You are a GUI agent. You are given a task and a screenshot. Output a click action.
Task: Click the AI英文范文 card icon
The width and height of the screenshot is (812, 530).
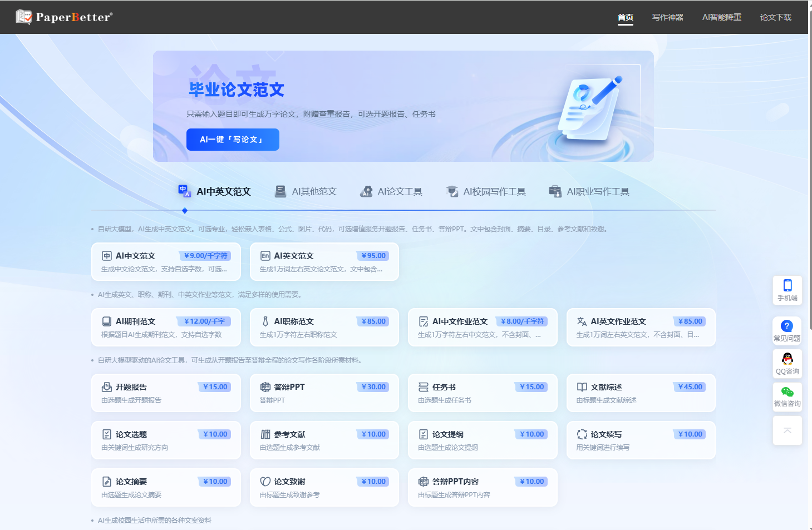(x=265, y=256)
